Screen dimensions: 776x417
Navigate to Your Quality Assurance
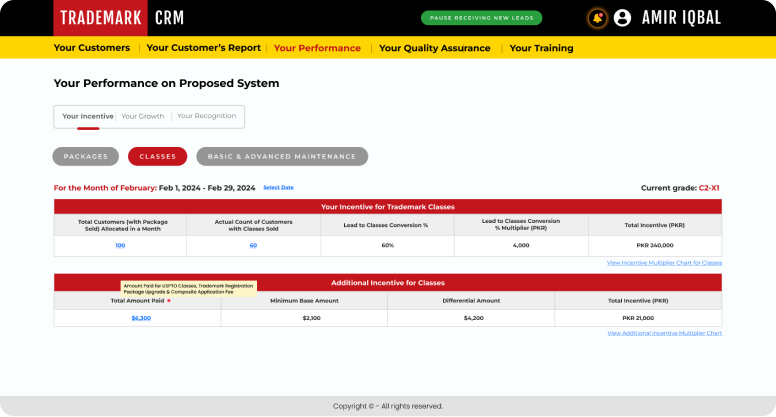click(434, 48)
